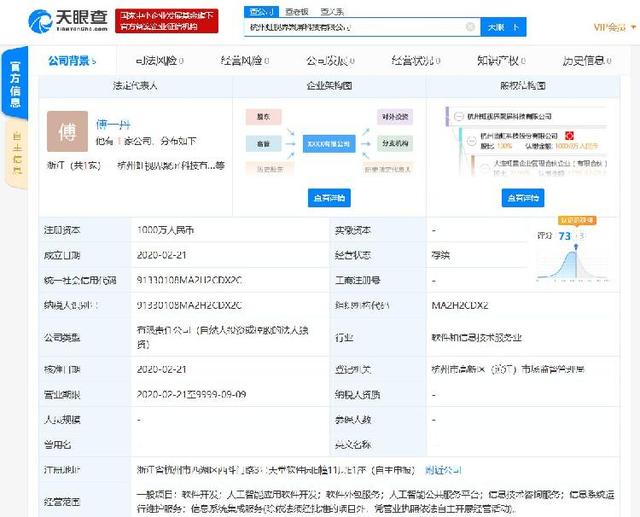Click the score distribution chart

[x=572, y=264]
